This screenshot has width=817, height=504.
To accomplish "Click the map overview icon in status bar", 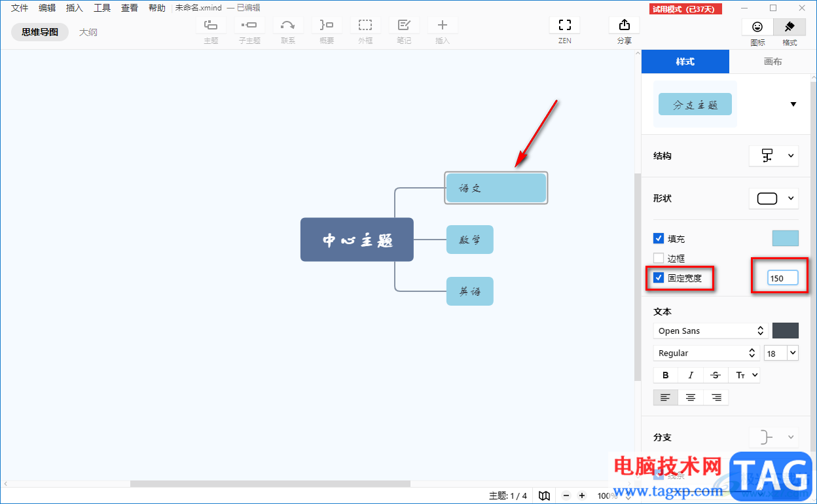I will (544, 495).
